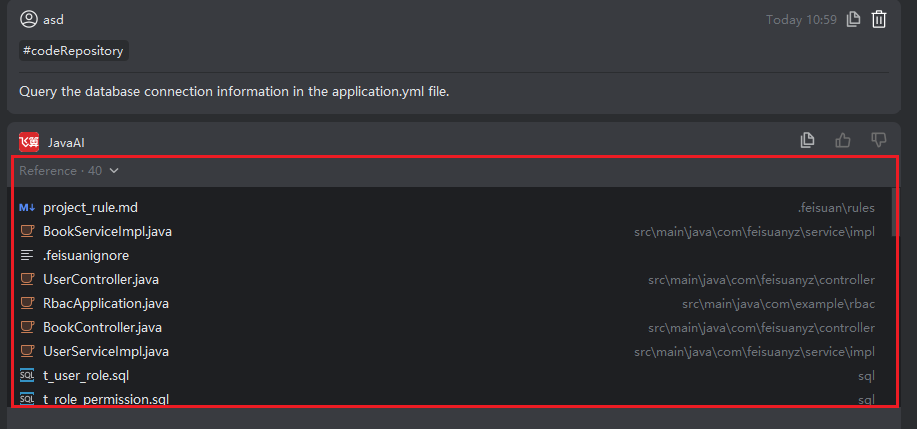Screen dimensions: 917x429
Task: Copy the asd user message
Action: 853,19
